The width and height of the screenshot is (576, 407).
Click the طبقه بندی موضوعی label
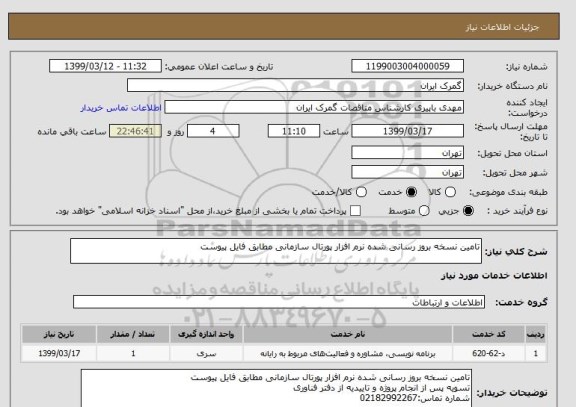coord(508,192)
